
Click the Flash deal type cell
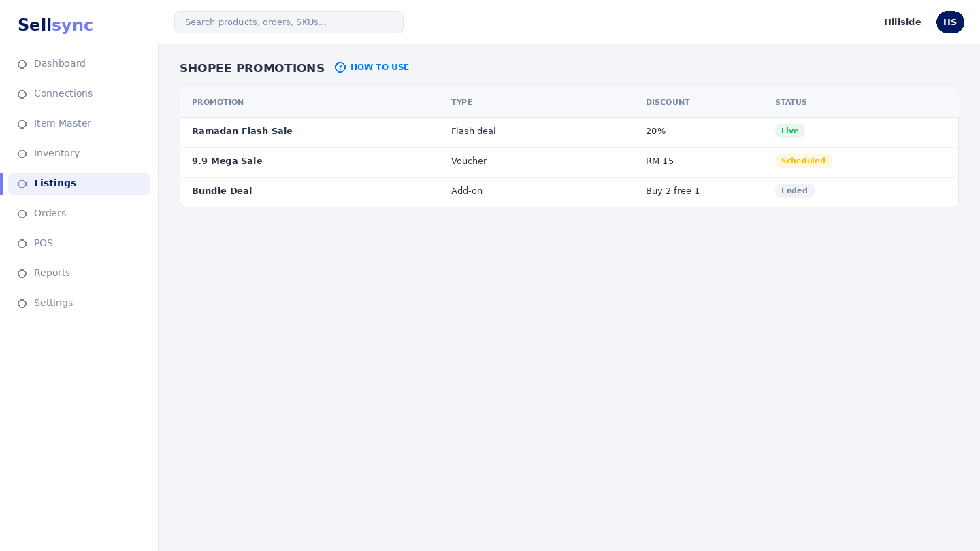click(x=474, y=131)
